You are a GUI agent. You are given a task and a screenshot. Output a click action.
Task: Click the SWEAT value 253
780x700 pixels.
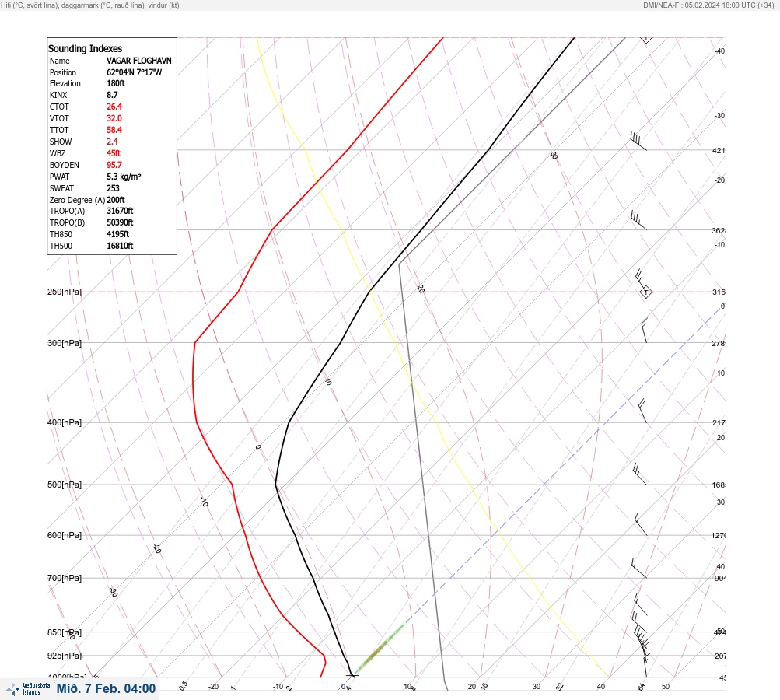tap(113, 188)
